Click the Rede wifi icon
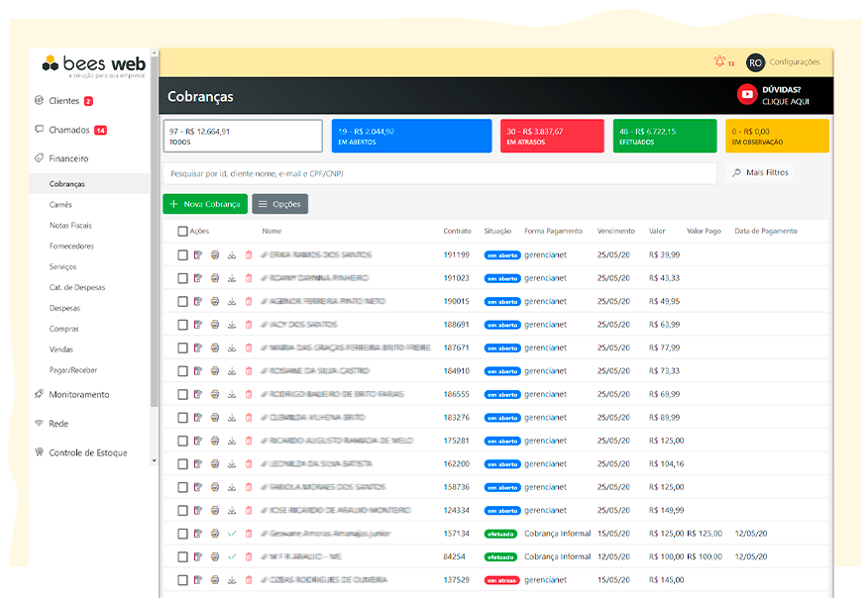 [39, 423]
